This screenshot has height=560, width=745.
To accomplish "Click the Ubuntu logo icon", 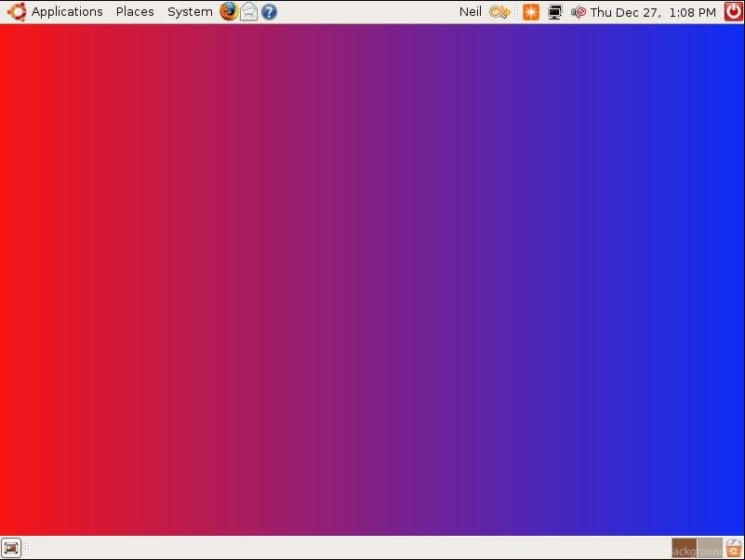I will [17, 12].
